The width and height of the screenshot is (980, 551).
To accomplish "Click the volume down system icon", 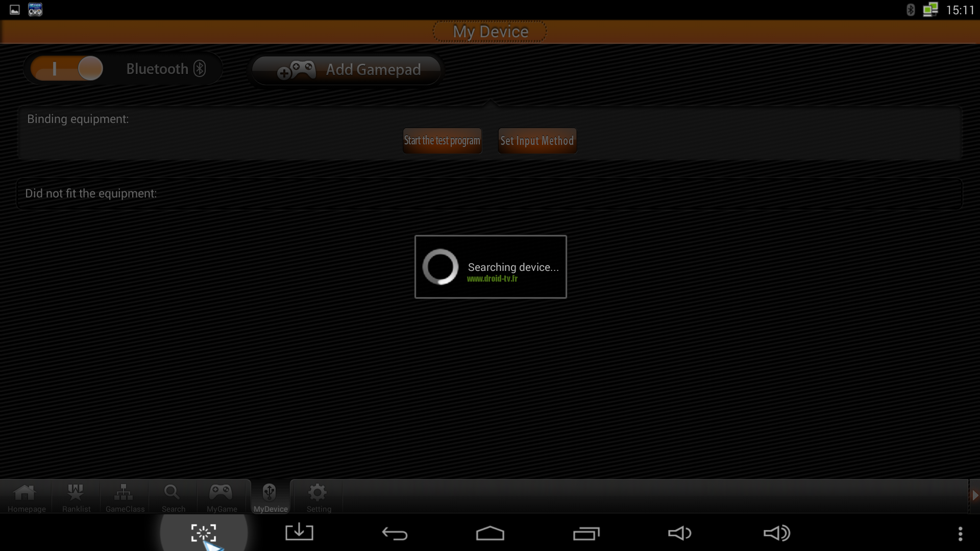I will 680,532.
